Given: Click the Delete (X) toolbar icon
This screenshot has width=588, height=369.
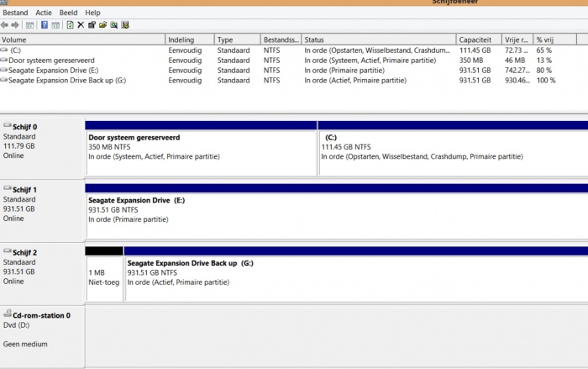Looking at the screenshot, I should [81, 25].
